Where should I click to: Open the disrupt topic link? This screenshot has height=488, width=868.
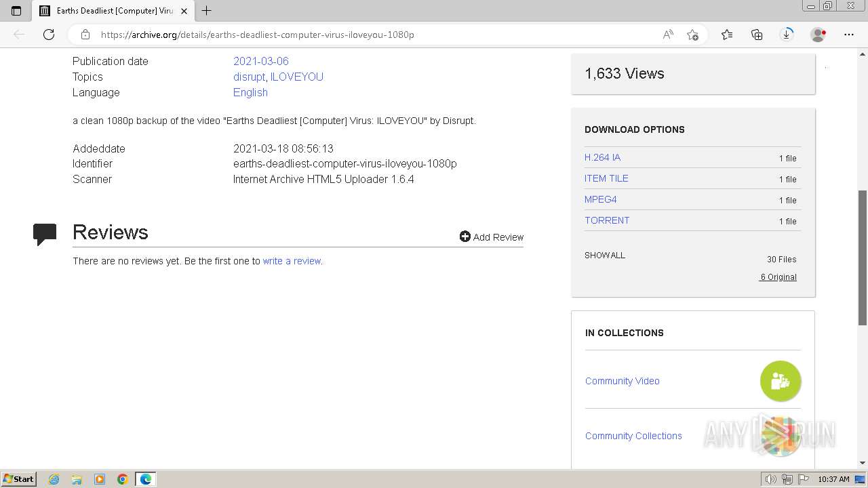tap(249, 77)
